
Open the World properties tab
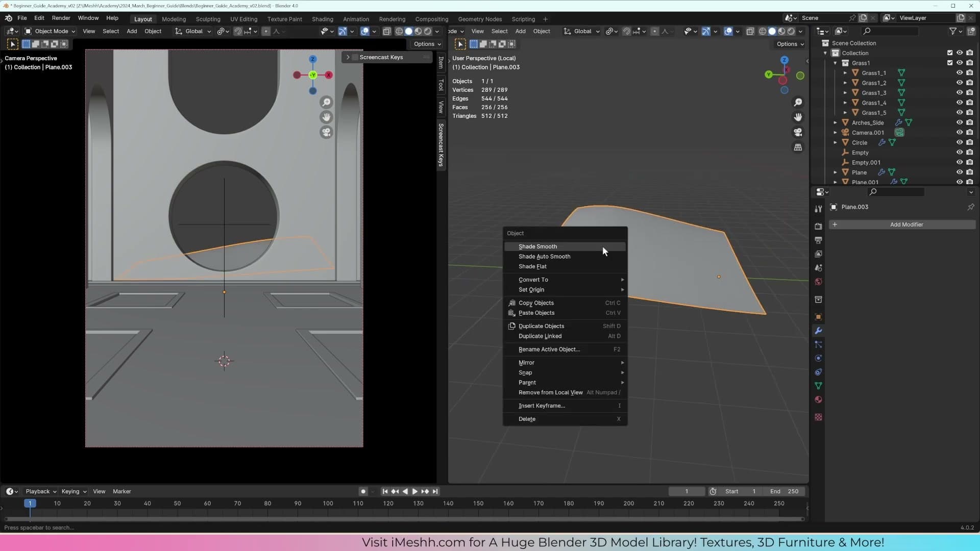[x=818, y=282]
